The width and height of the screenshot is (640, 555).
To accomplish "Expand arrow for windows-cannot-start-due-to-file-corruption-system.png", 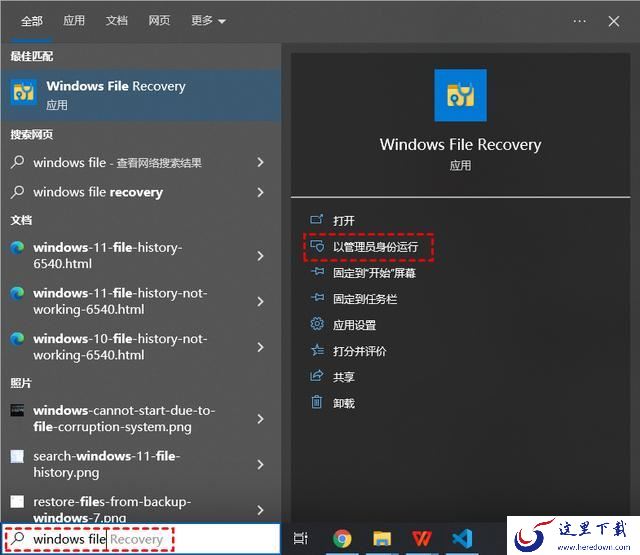I will coord(260,419).
